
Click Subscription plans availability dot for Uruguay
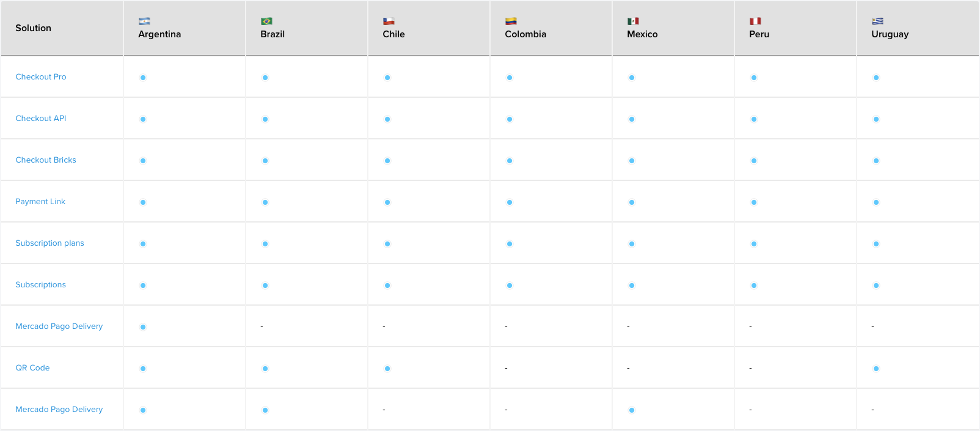coord(876,244)
